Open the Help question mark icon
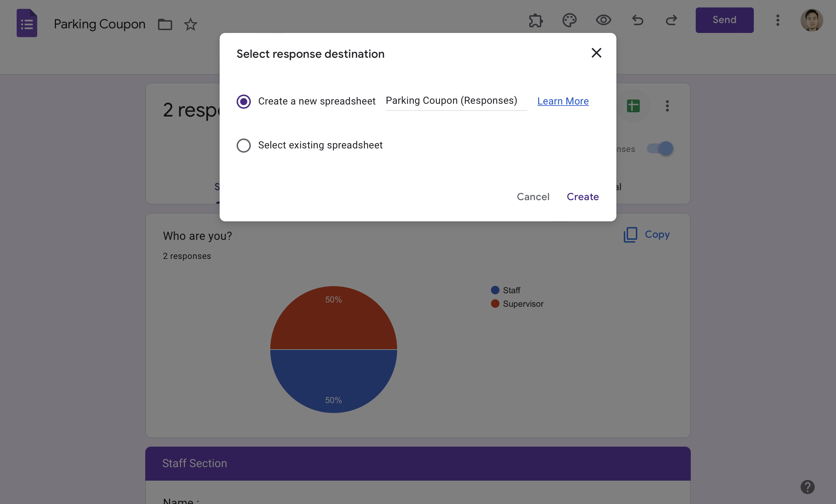Image resolution: width=836 pixels, height=504 pixels. pos(807,486)
